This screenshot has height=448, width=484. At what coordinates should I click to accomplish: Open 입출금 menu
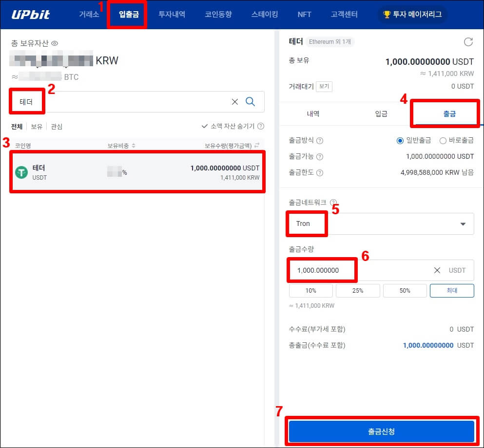coord(129,15)
